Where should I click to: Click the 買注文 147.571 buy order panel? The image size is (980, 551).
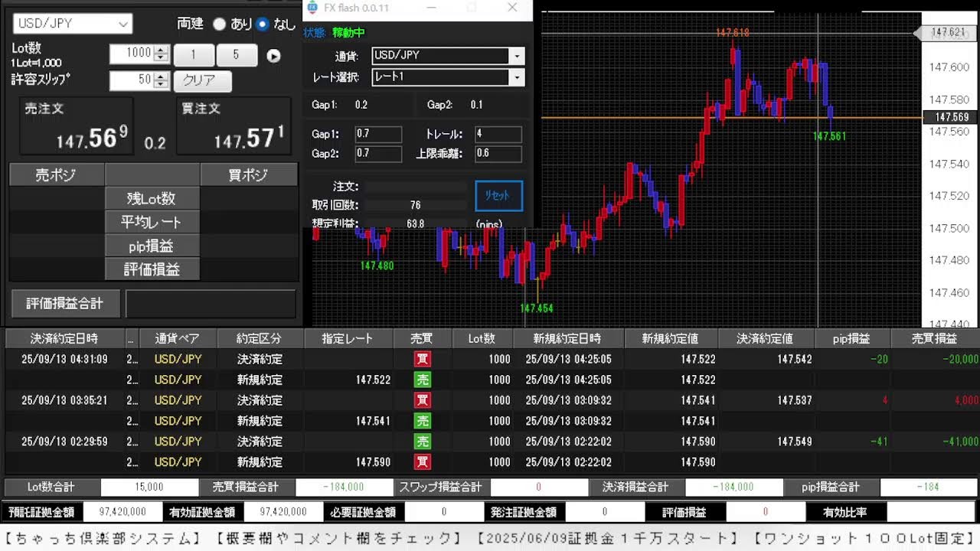[x=234, y=126]
